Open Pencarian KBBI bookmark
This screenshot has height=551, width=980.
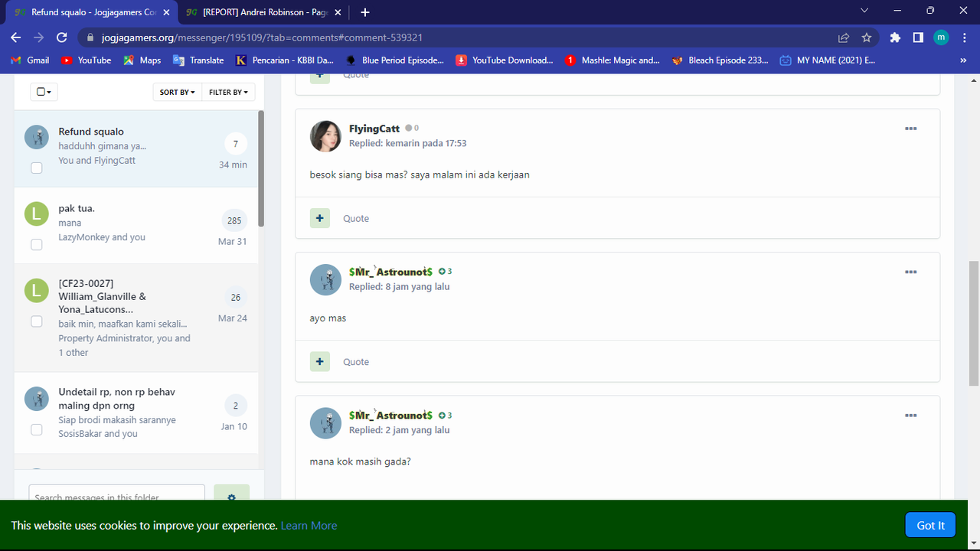click(284, 60)
